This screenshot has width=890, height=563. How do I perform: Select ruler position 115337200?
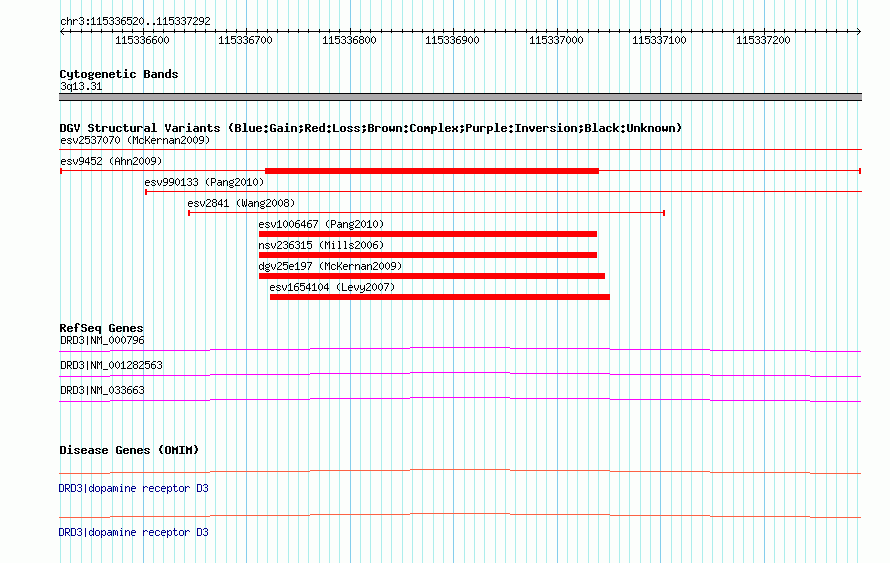pyautogui.click(x=763, y=40)
